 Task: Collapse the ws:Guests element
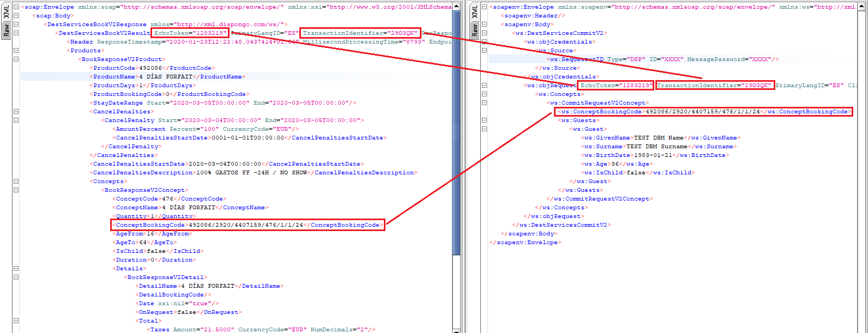coord(484,120)
